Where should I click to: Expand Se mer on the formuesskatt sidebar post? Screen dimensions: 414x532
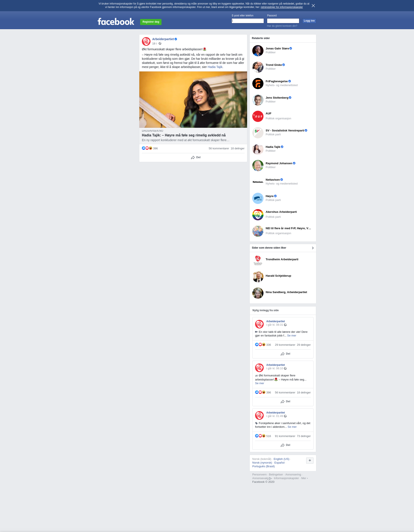[259, 383]
